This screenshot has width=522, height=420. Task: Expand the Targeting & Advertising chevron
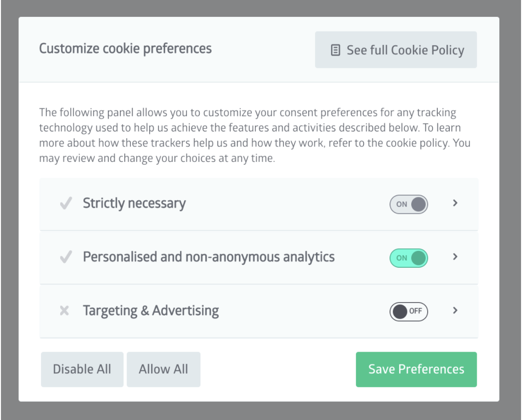(455, 310)
